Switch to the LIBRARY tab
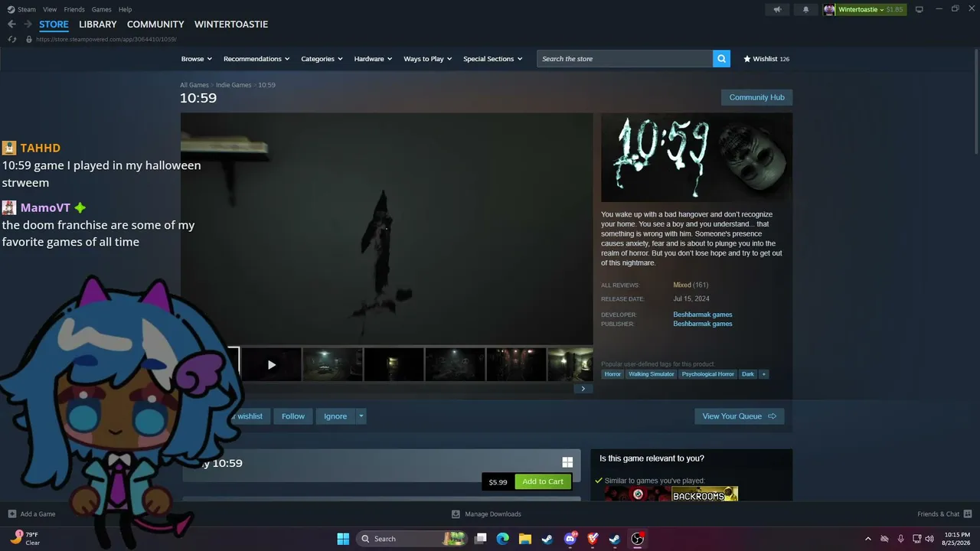 pos(98,24)
